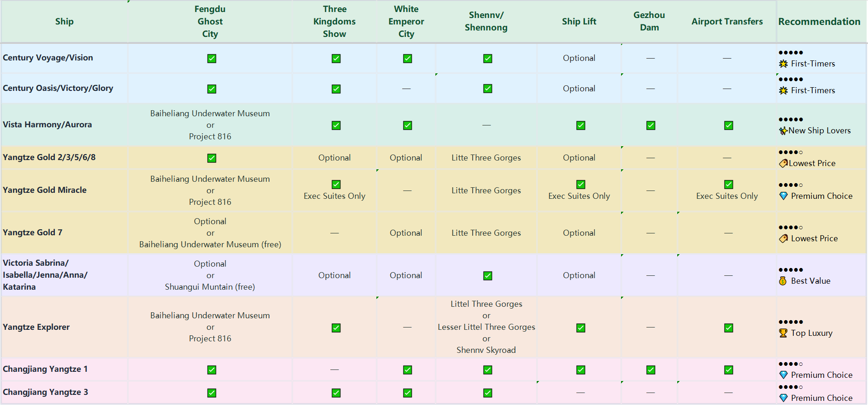The width and height of the screenshot is (868, 405).
Task: Click the star icon beside First-Timers for Century Voyage/Vision
Action: (783, 64)
